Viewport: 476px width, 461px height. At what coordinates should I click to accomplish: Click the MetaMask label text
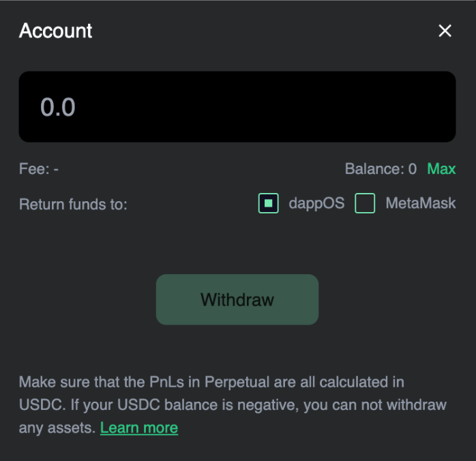tap(420, 203)
